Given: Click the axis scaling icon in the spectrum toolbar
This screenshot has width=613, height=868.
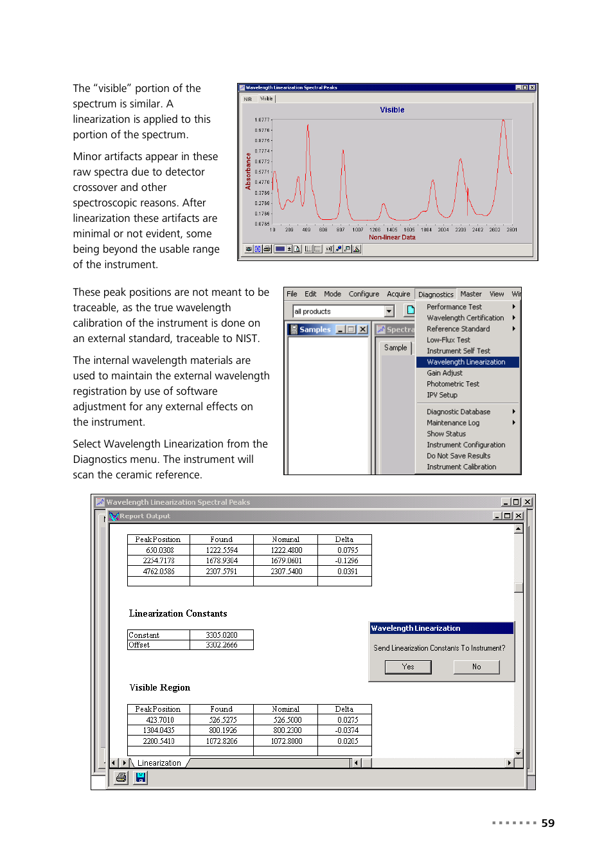Looking at the screenshot, I should [x=329, y=249].
